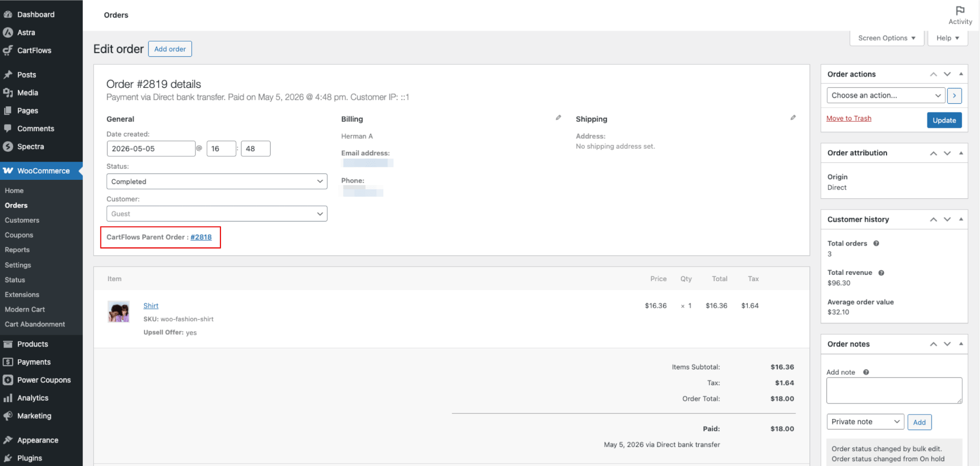Screen dimensions: 980x466
Task: Click the Spectra sidebar icon
Action: click(8, 146)
